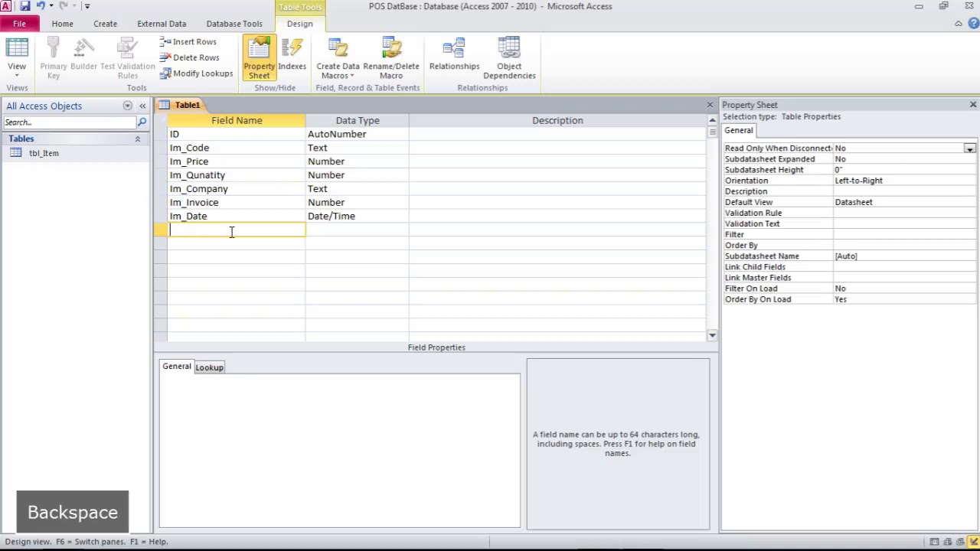Viewport: 980px width, 551px height.
Task: Run Test Validation Rules
Action: [128, 58]
